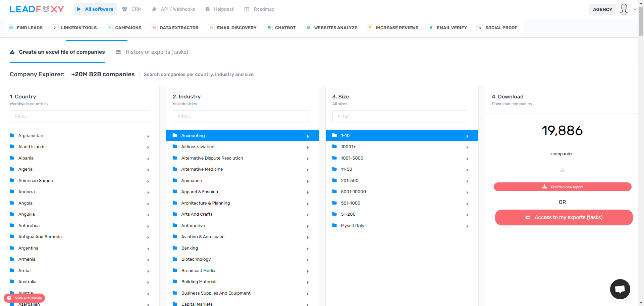Select Architecture & Planning industry
644x306 pixels.
click(x=243, y=203)
